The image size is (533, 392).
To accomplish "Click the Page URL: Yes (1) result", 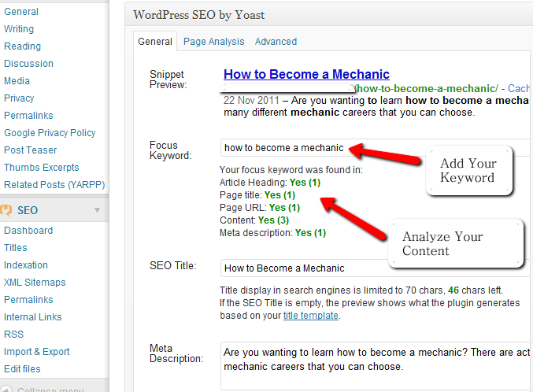I will point(260,208).
